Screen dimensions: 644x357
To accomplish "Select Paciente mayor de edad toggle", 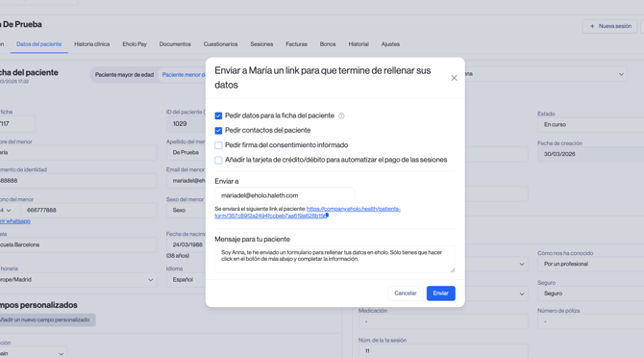I will tap(124, 75).
